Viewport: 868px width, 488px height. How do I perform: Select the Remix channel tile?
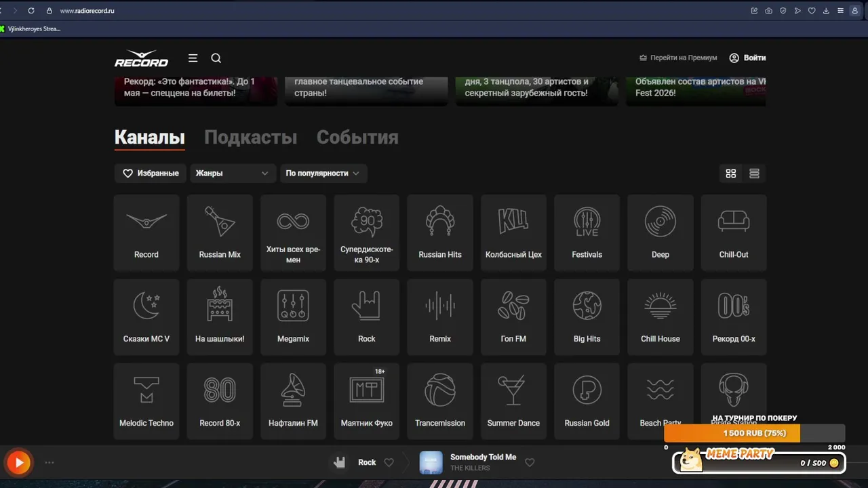click(x=440, y=317)
